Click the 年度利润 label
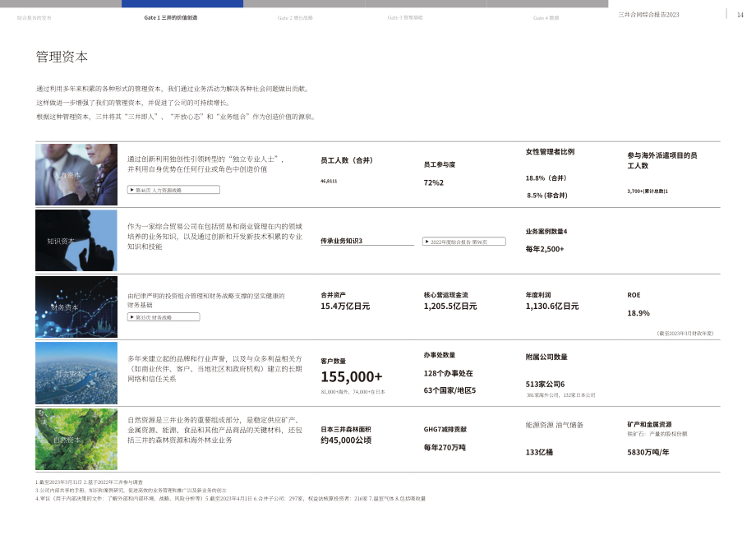 538,294
